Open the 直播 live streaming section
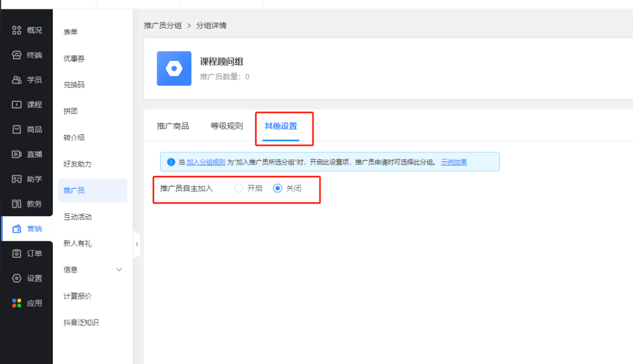Screen dimensions: 633x364 [26, 154]
